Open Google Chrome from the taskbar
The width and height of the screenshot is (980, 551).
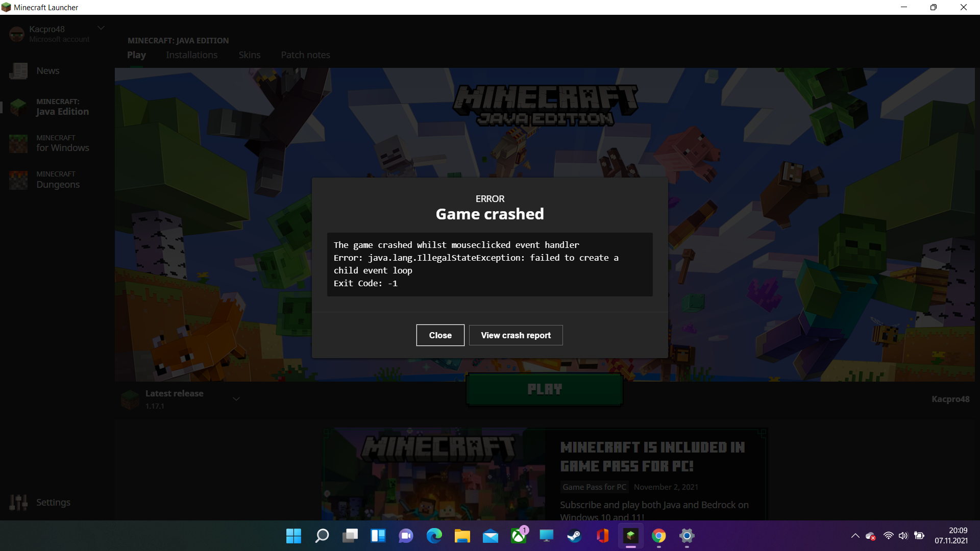click(658, 536)
